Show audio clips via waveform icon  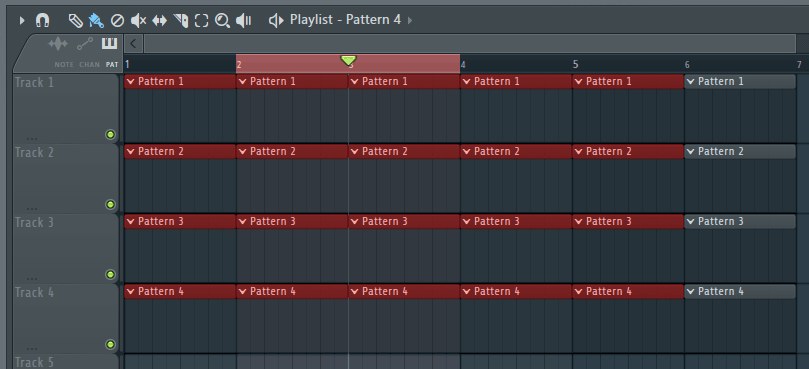(58, 44)
